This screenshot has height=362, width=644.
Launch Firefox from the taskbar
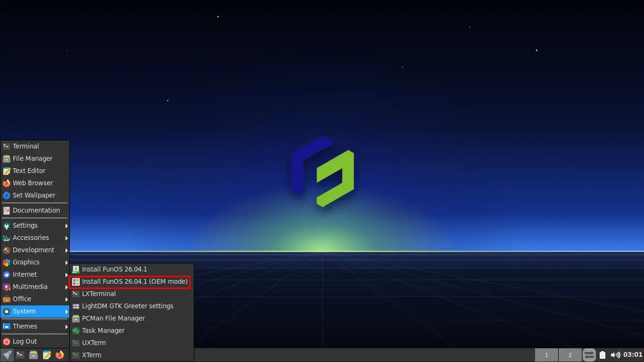(x=59, y=355)
